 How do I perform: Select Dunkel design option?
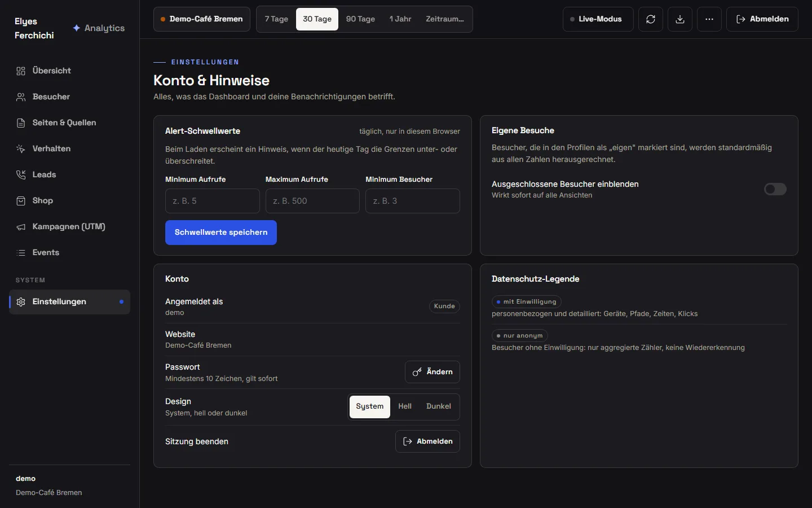[439, 407]
